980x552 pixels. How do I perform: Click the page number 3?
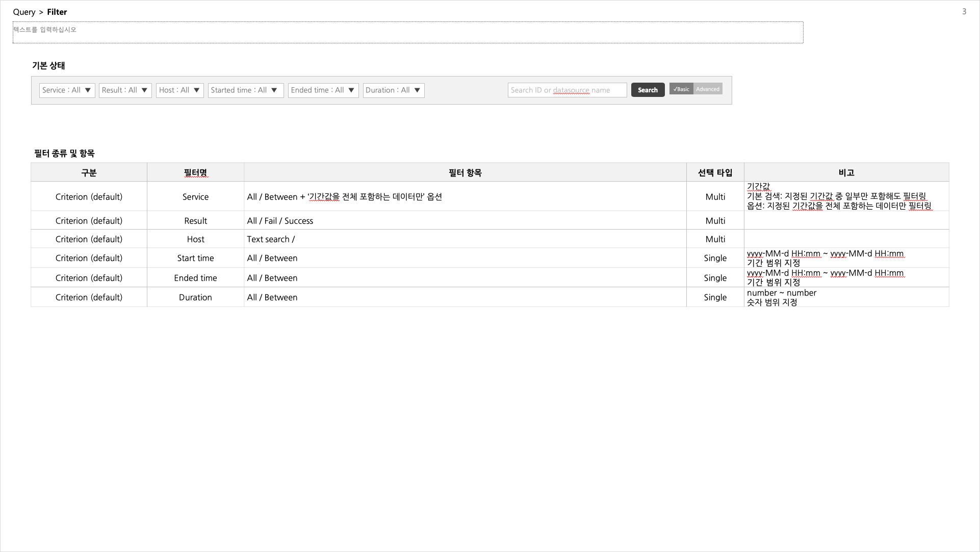coord(964,11)
